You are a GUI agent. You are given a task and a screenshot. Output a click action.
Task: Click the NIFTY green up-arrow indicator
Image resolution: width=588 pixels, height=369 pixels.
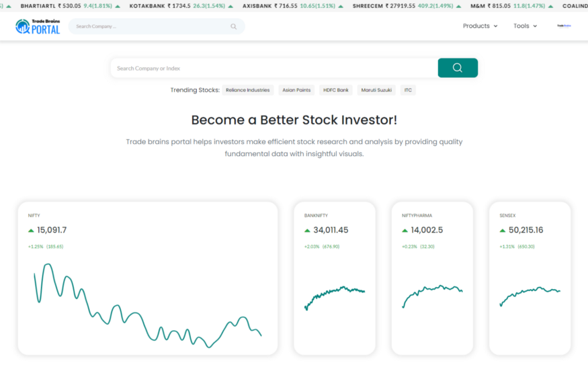tap(31, 231)
